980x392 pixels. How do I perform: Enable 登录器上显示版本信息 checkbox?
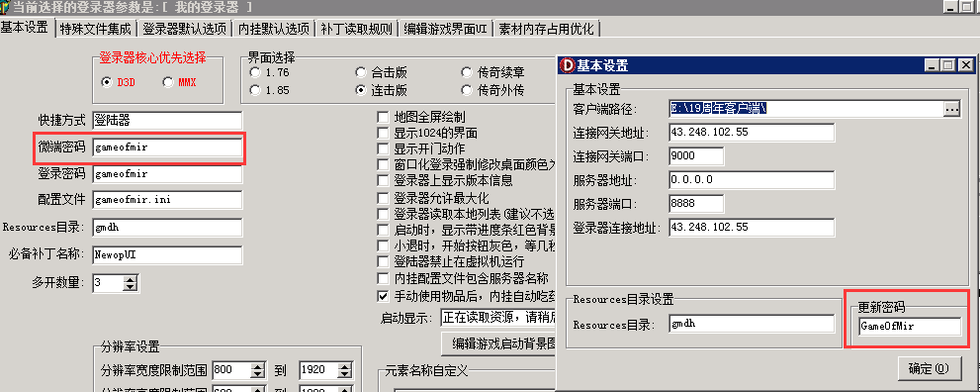click(383, 181)
